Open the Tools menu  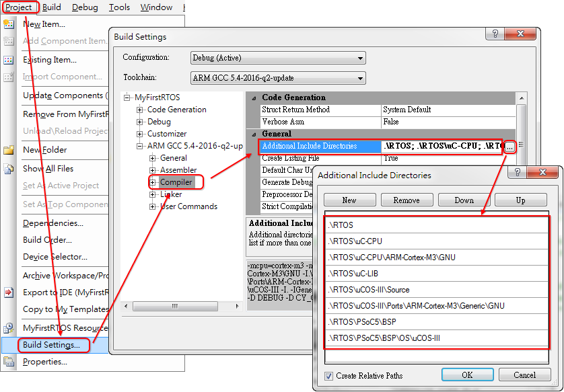pyautogui.click(x=119, y=7)
